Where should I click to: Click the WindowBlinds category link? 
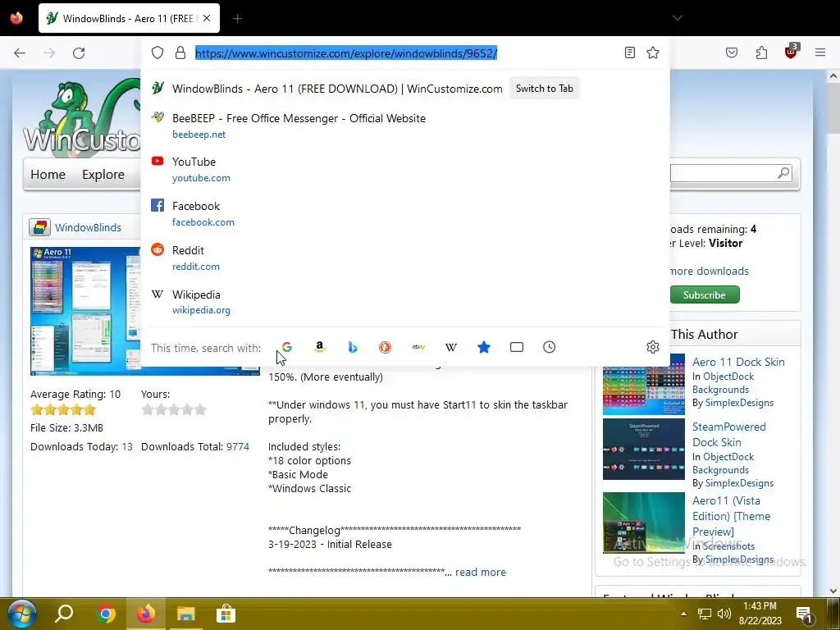pos(88,227)
